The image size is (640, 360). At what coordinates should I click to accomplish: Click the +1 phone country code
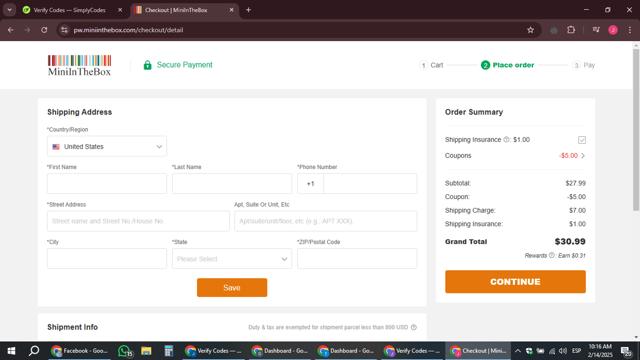click(311, 184)
